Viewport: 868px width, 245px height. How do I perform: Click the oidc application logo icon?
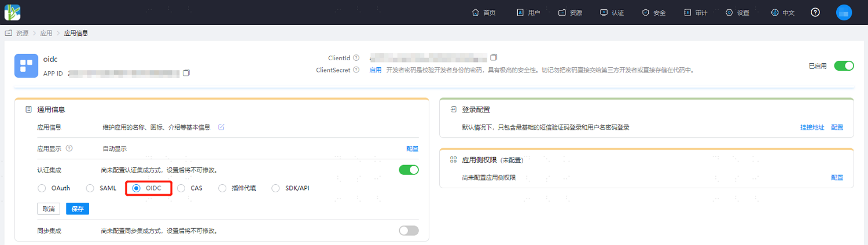click(x=26, y=65)
